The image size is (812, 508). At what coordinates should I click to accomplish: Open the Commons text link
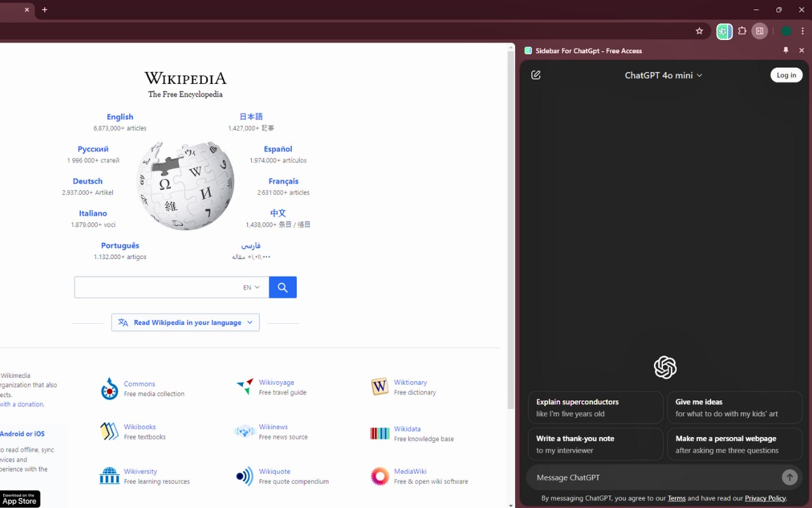point(140,384)
